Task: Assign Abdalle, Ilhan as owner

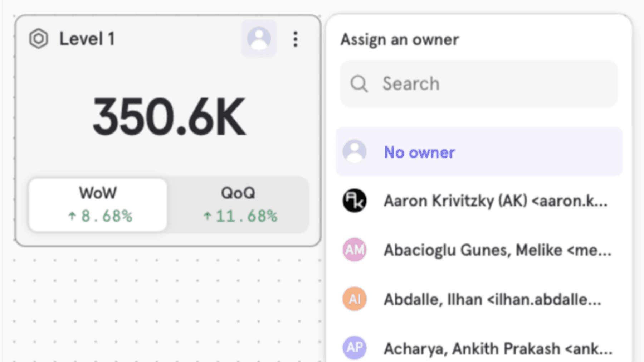Action: point(492,299)
